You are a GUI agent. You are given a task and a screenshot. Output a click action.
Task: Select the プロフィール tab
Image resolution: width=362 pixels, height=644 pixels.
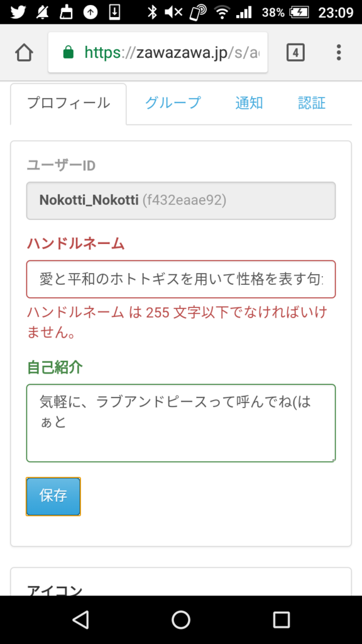(x=69, y=104)
